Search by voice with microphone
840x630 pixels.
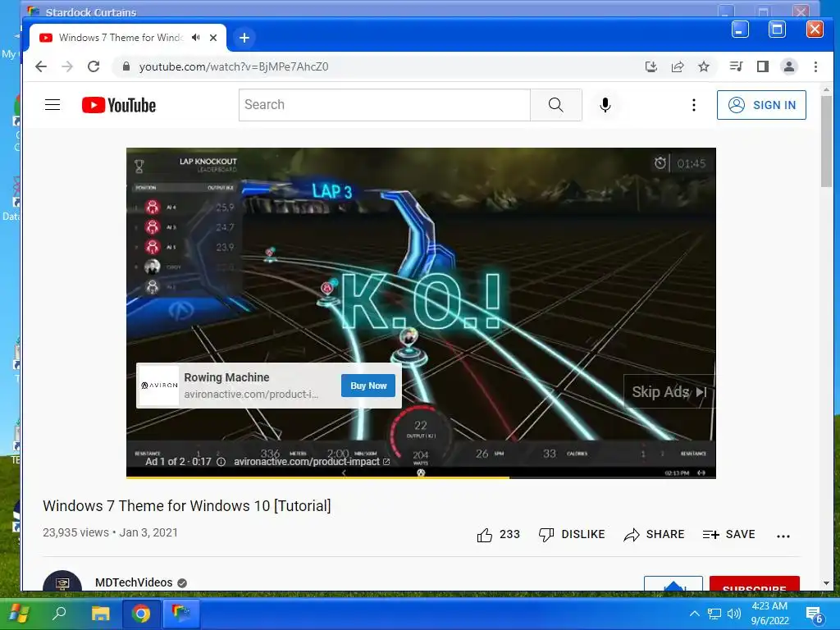point(605,105)
